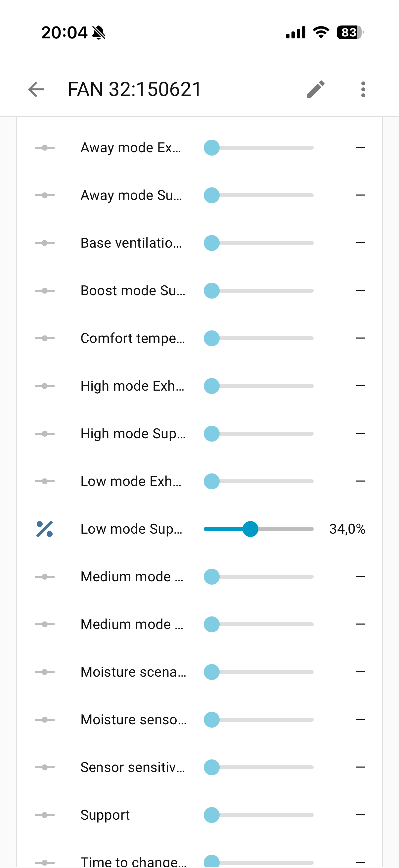Click the Boost mode Su… slider handle
The height and width of the screenshot is (868, 399).
pos(212,290)
